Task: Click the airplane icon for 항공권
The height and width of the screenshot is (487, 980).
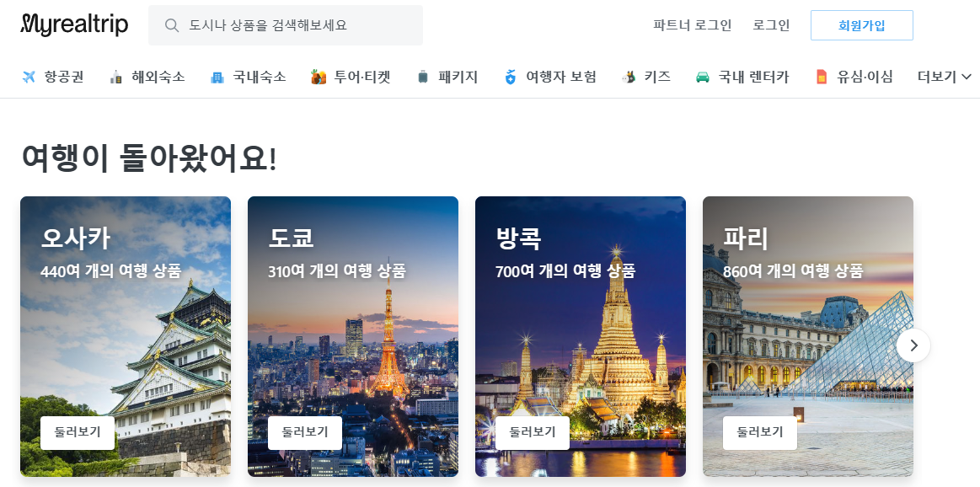Action: pos(29,77)
